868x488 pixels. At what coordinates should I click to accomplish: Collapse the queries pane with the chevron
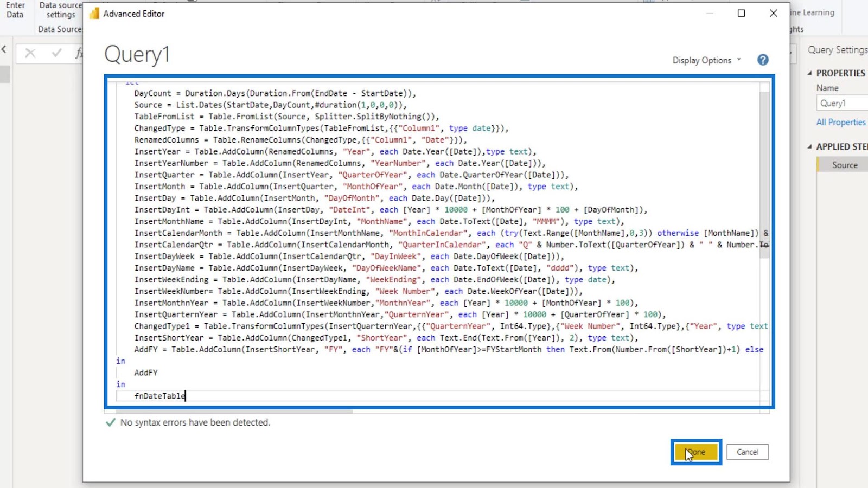click(x=4, y=49)
